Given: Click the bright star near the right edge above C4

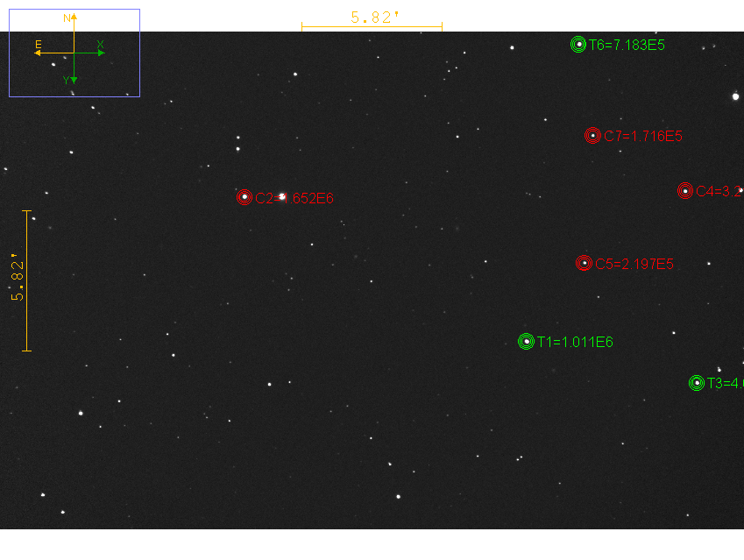Looking at the screenshot, I should tap(735, 96).
